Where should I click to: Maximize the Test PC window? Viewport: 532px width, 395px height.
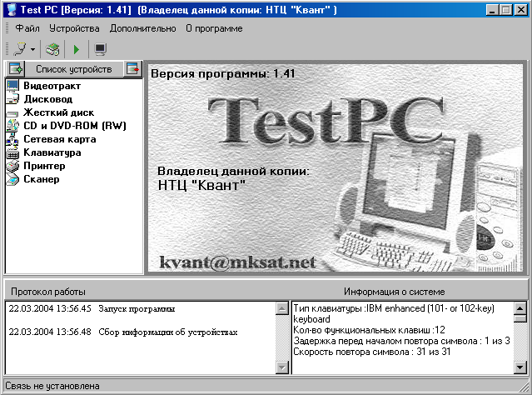click(506, 10)
